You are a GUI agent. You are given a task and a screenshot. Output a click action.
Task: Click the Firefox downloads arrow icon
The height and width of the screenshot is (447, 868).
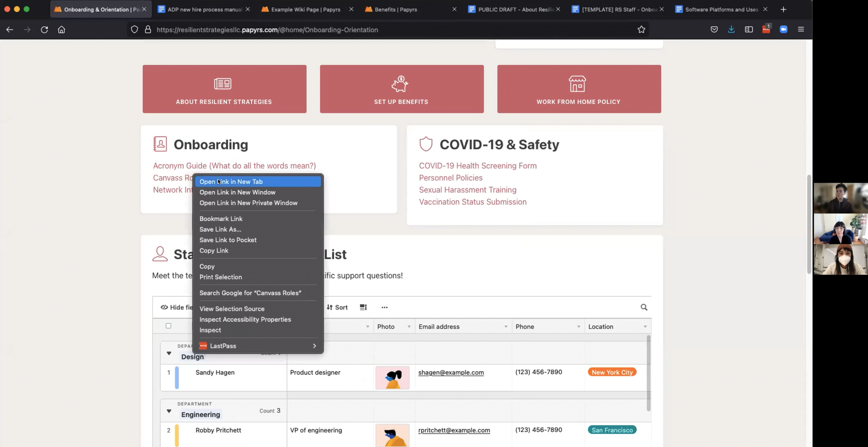click(731, 29)
